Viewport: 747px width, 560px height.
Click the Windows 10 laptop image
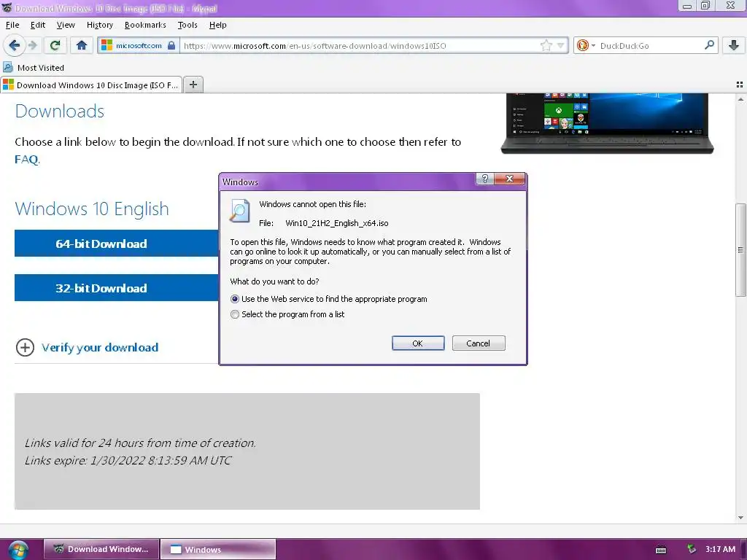point(607,123)
